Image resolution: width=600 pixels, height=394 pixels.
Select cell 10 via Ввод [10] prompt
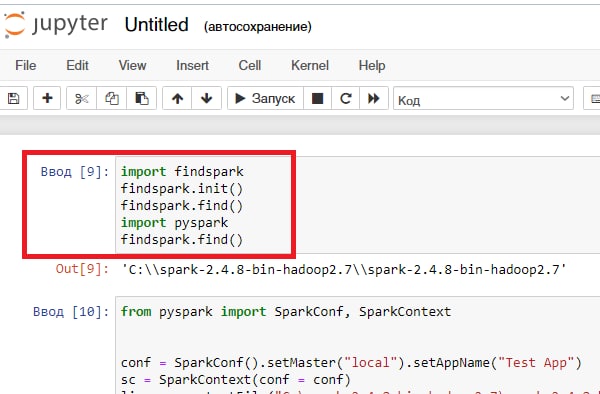pyautogui.click(x=71, y=311)
